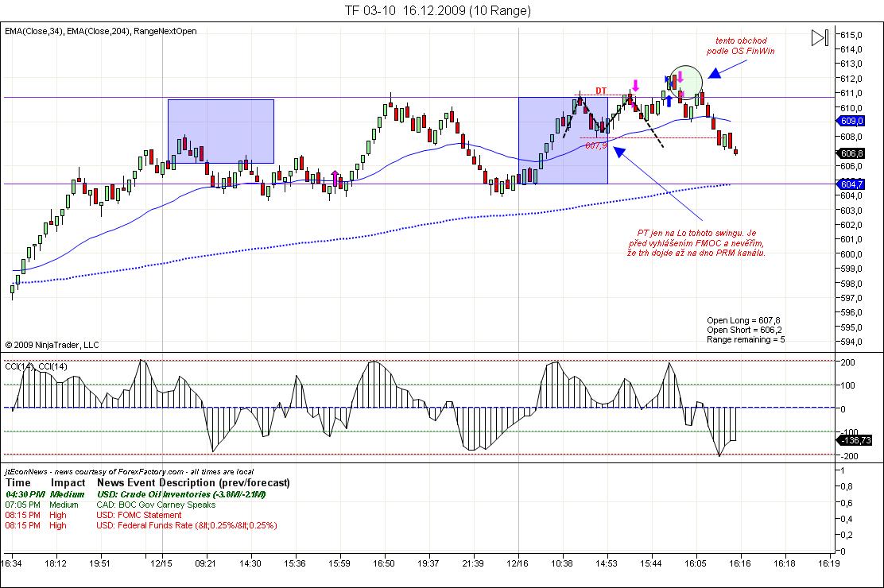Click the 12/16 date on time axis
884x588 pixels.
(x=517, y=563)
